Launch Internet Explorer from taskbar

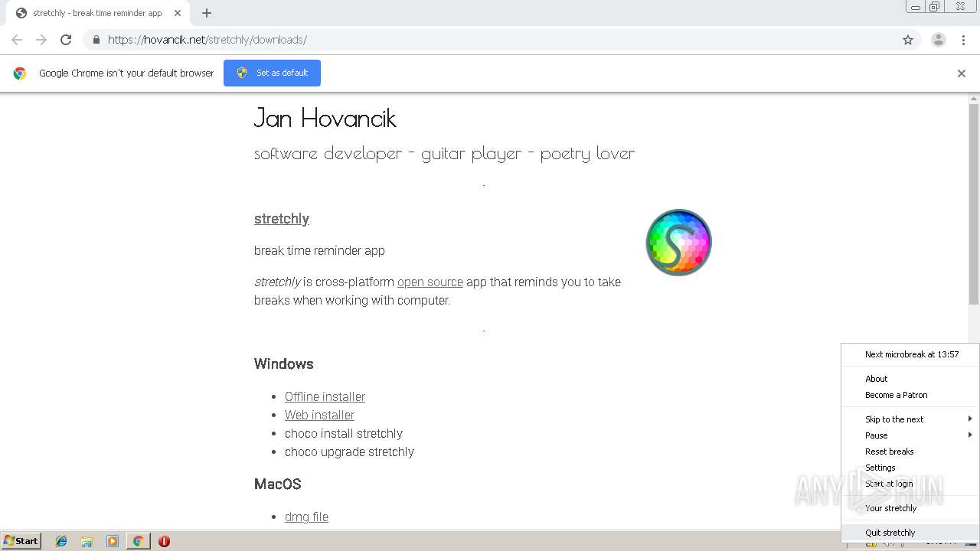[x=61, y=541]
